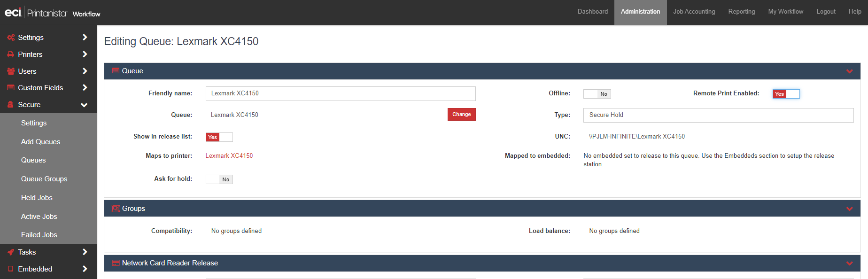Toggle the Offline switch

(597, 94)
